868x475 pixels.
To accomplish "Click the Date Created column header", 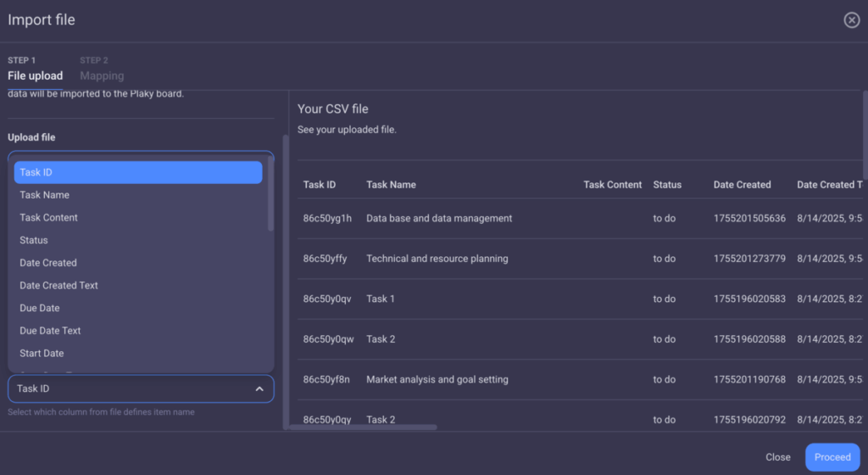I will tap(742, 185).
